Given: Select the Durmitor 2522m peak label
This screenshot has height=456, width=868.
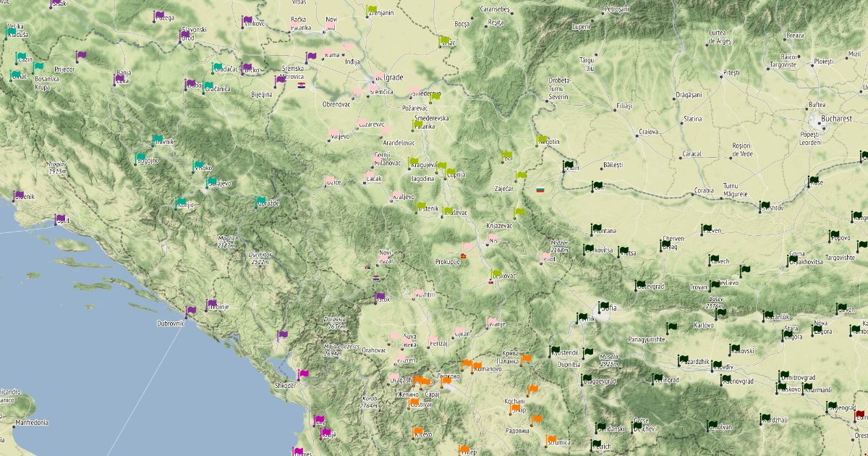Looking at the screenshot, I should (260, 258).
